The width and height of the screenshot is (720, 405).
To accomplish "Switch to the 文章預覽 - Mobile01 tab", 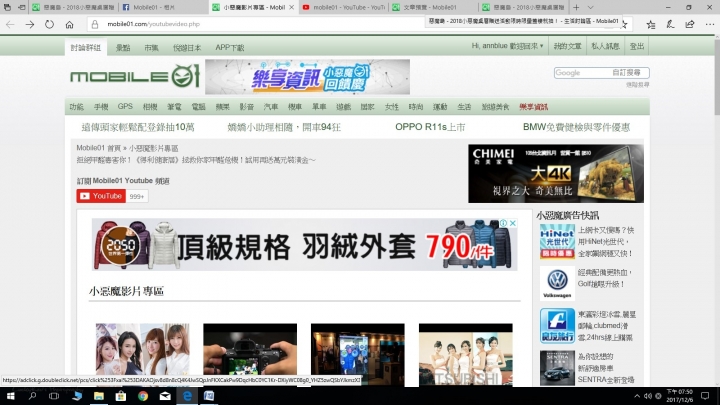I will (433, 7).
